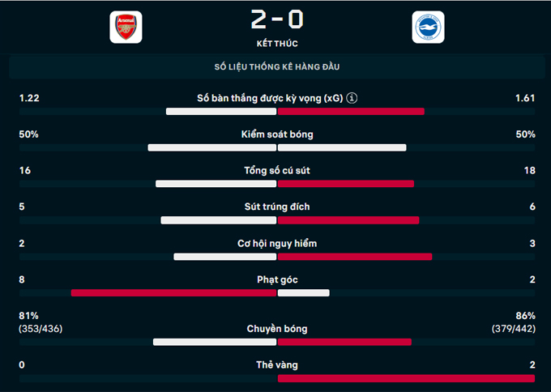551x392 pixels.
Task: Click the Cơ hội nguy hiểm label
Action: point(277,243)
